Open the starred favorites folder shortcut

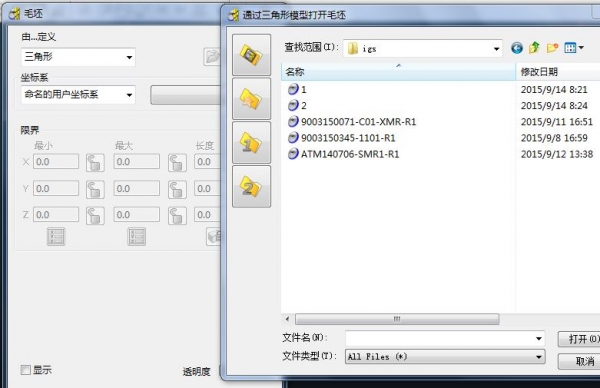coord(251,99)
